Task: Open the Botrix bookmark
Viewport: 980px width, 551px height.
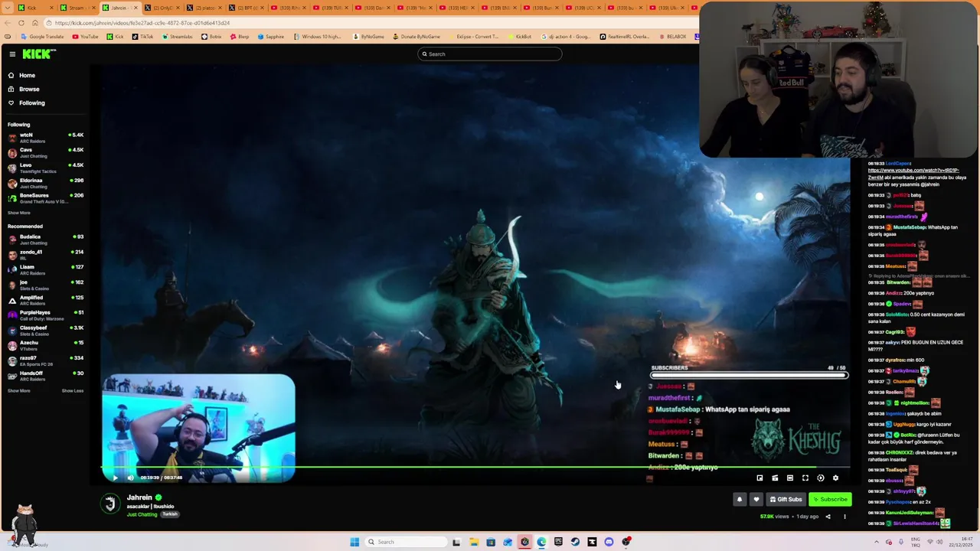Action: pos(212,37)
